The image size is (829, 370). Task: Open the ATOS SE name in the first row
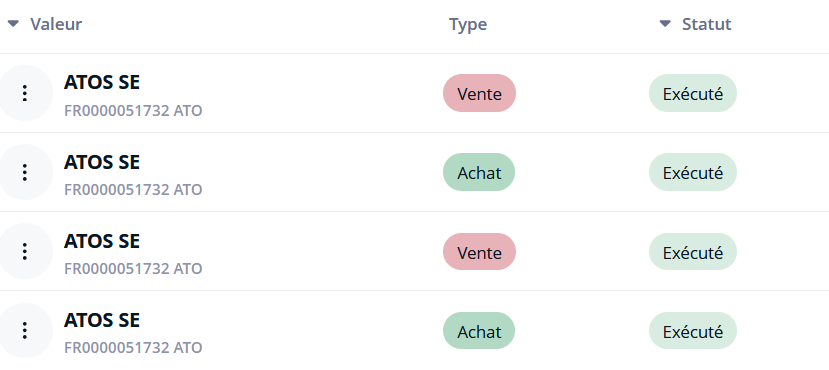(x=102, y=82)
